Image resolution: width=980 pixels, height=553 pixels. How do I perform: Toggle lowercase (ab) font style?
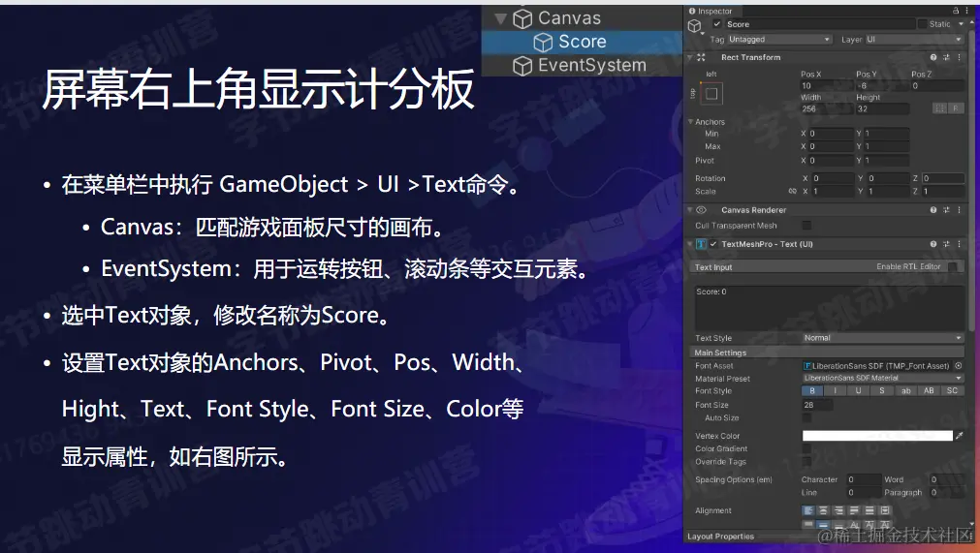[905, 390]
